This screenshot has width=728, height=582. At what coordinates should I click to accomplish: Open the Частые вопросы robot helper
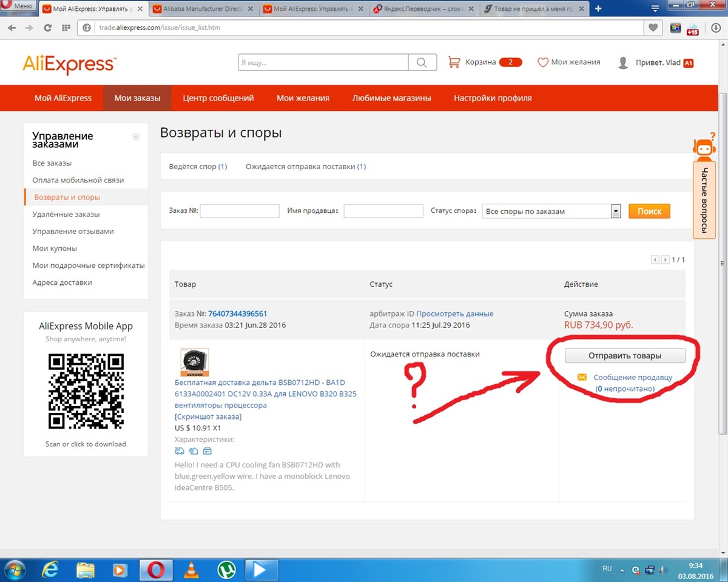[704, 185]
